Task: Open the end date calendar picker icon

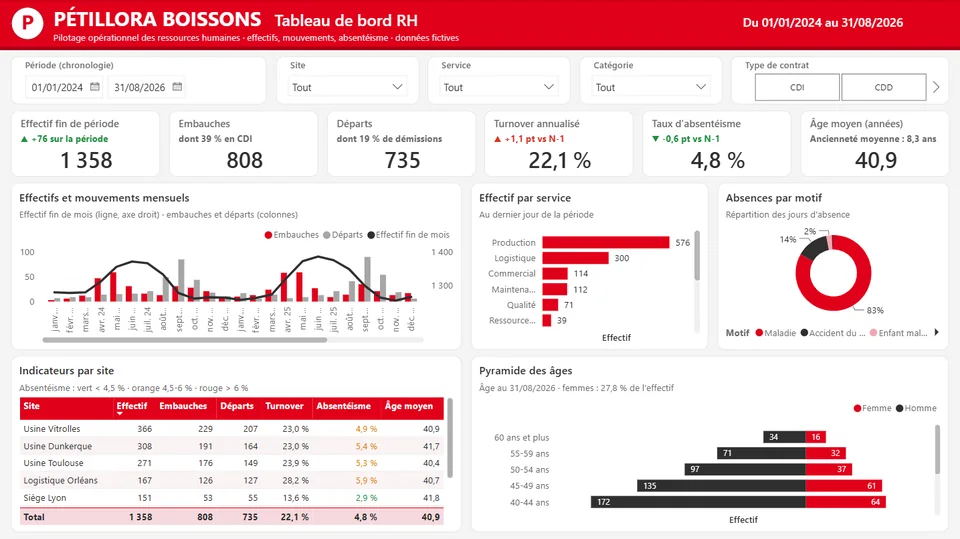Action: pyautogui.click(x=177, y=87)
